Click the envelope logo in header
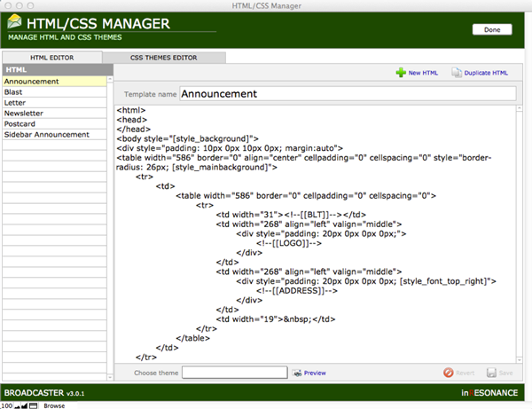 pyautogui.click(x=15, y=22)
